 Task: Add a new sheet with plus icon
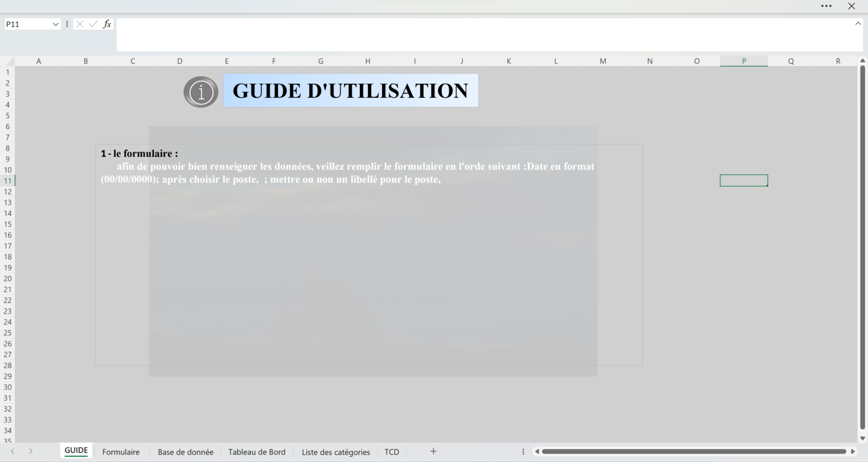click(433, 451)
